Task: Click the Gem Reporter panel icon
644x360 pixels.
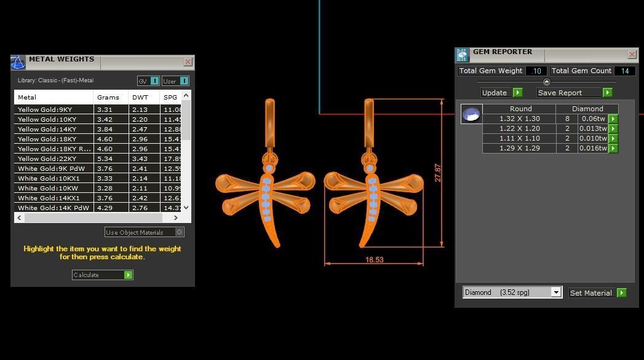Action: tap(462, 55)
